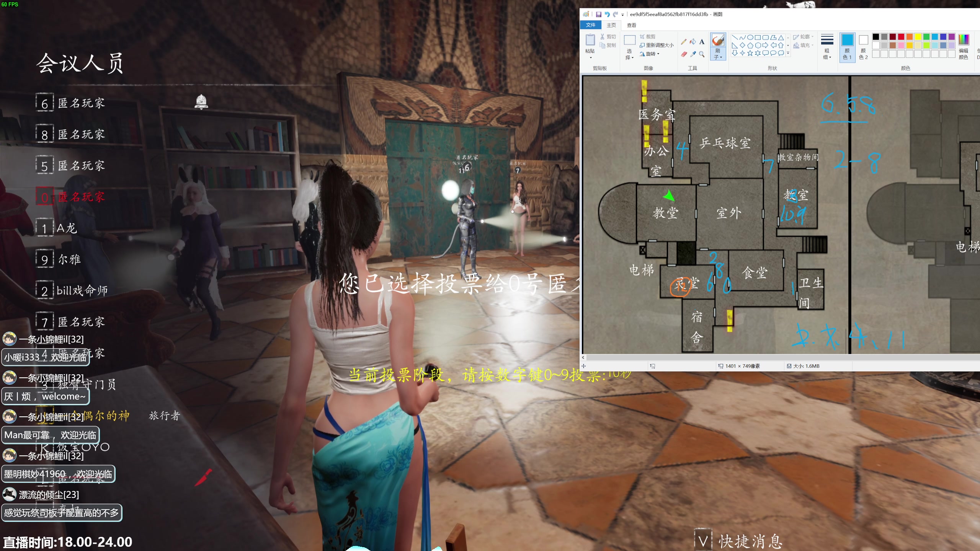Screen dimensions: 980x551
Task: Show the next row of shapes
Action: click(x=788, y=45)
